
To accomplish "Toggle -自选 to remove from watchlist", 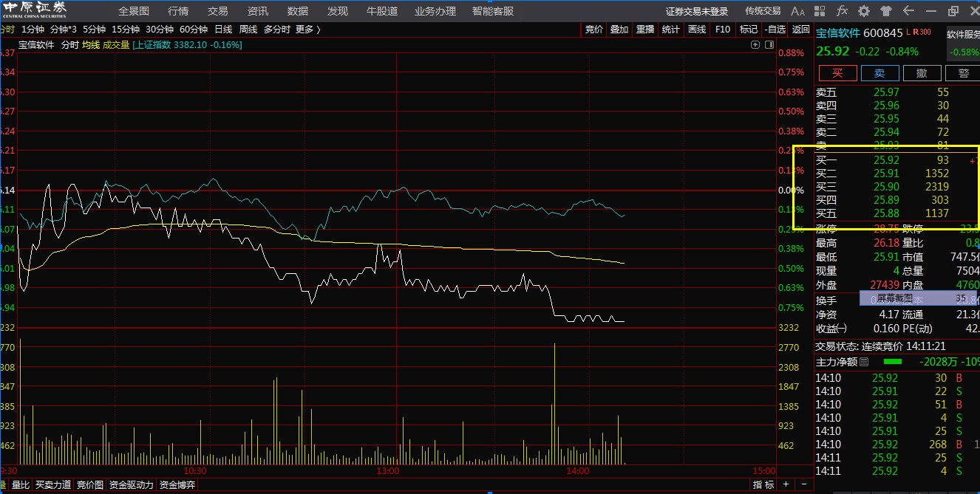I will pyautogui.click(x=775, y=30).
